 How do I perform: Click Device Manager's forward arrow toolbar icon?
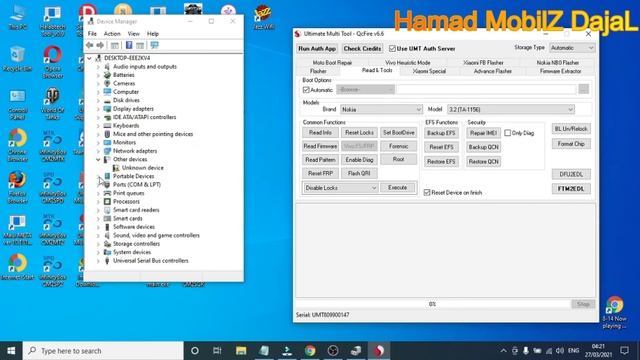click(100, 45)
